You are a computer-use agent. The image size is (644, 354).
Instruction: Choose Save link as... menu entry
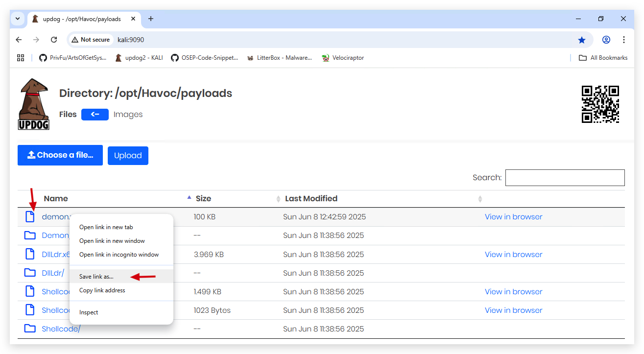click(x=121, y=277)
